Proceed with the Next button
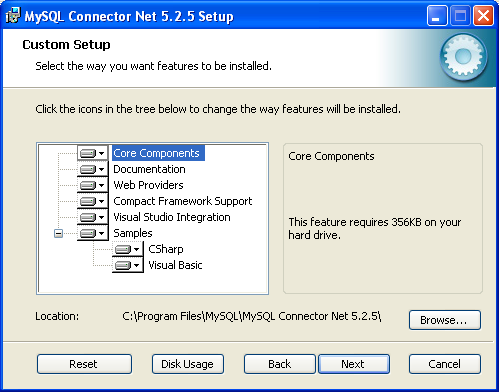Image resolution: width=499 pixels, height=392 pixels. point(354,364)
